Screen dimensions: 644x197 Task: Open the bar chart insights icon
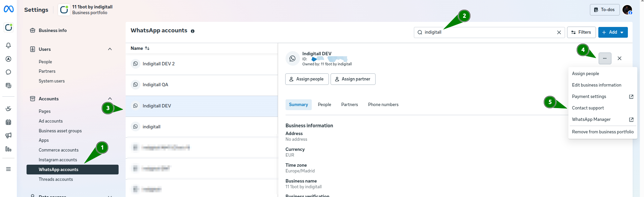[x=8, y=149]
